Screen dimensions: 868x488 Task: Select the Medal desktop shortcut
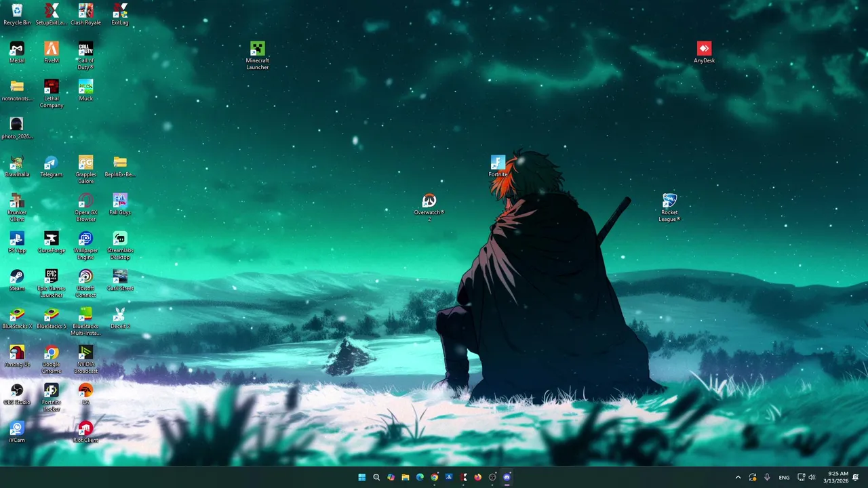coord(17,52)
